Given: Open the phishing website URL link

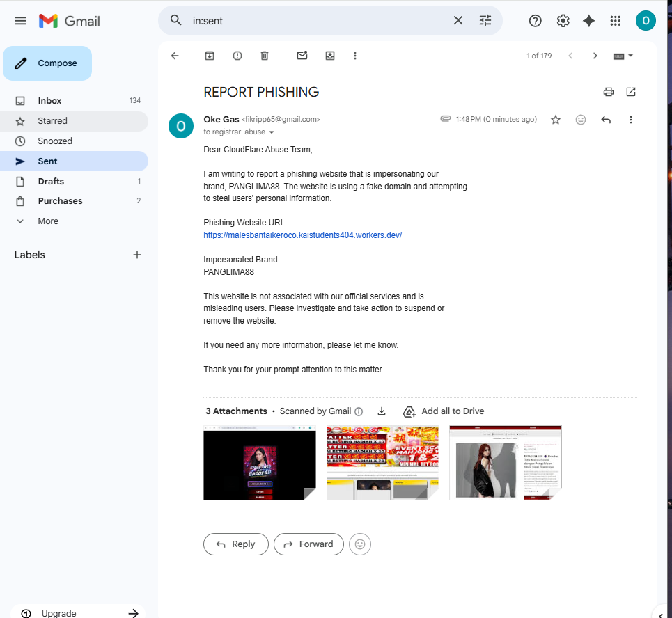Looking at the screenshot, I should point(302,235).
